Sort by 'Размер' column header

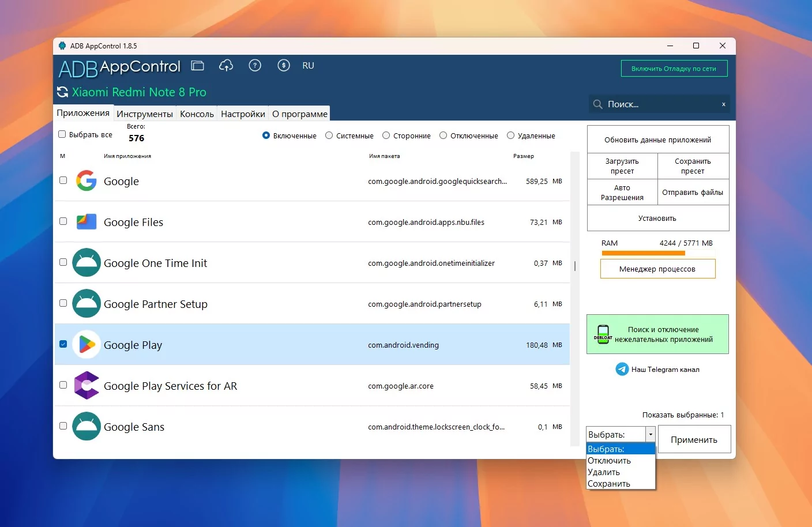524,156
